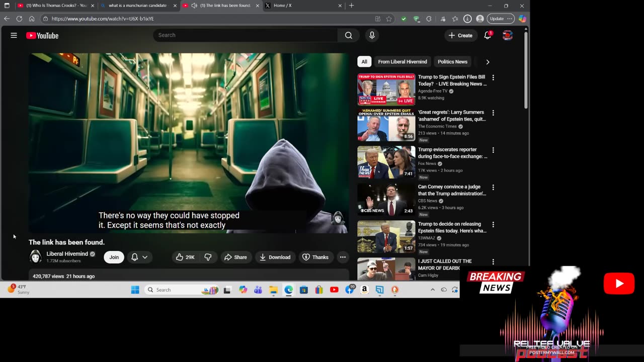Screen dimensions: 644x362
Task: Open YouTube notifications bell
Action: click(x=488, y=35)
